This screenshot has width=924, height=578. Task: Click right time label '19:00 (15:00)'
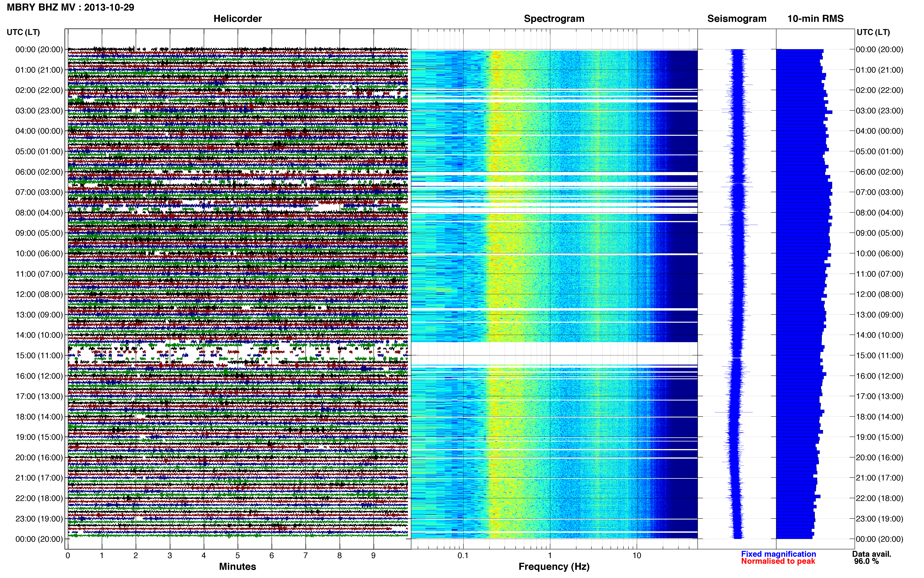pyautogui.click(x=879, y=437)
